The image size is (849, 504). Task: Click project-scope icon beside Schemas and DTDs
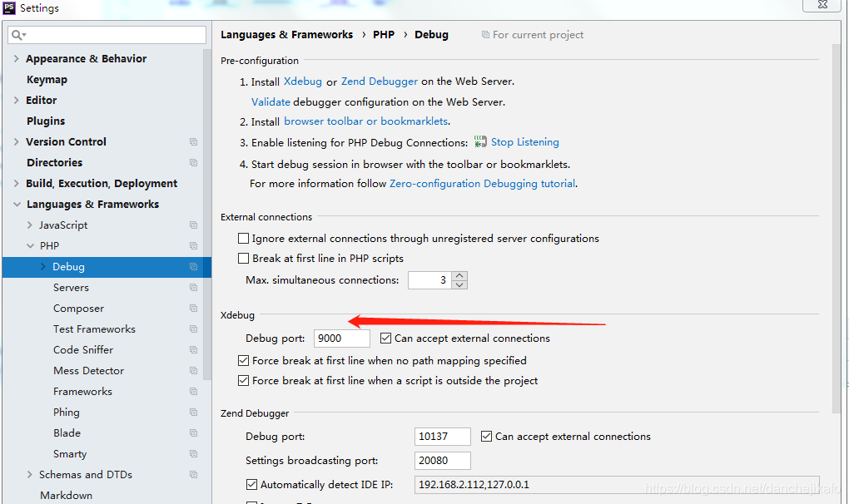[x=193, y=475]
